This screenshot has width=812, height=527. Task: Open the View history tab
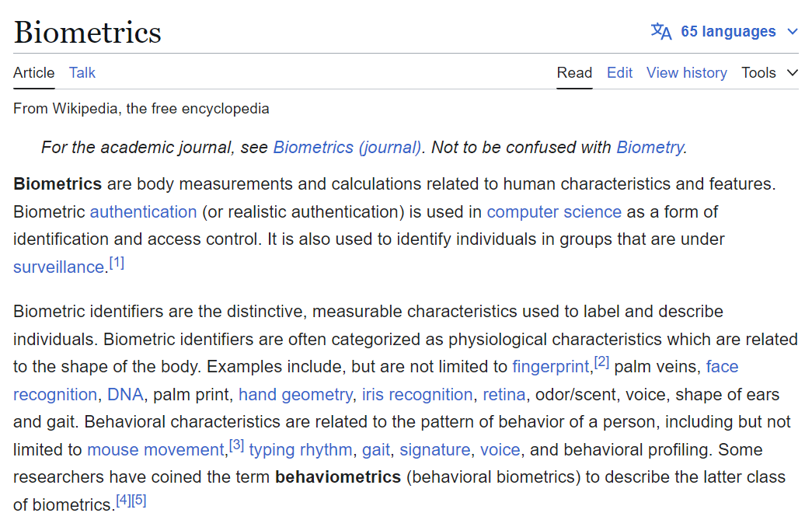tap(686, 73)
